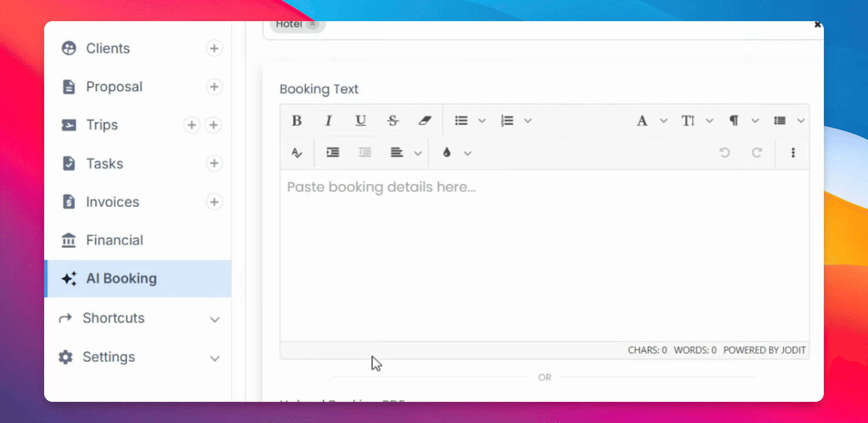
Task: Clear the tag field with the X
Action: pyautogui.click(x=817, y=25)
